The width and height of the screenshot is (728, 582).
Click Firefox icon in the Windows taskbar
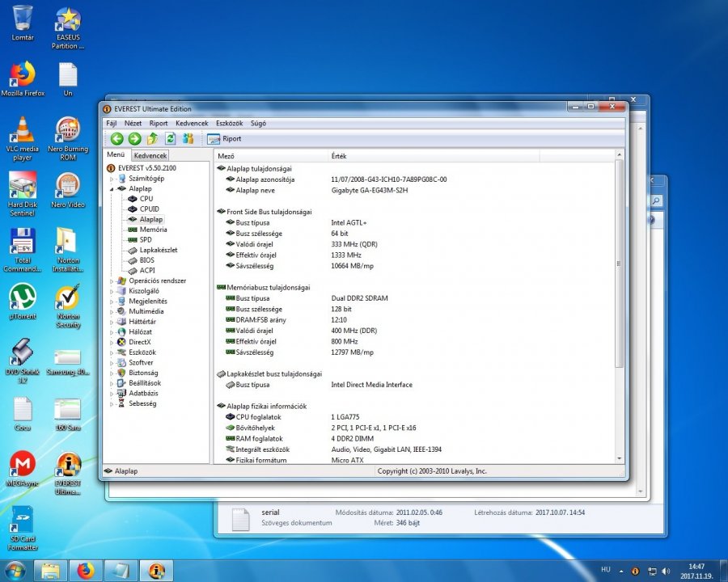pyautogui.click(x=86, y=570)
